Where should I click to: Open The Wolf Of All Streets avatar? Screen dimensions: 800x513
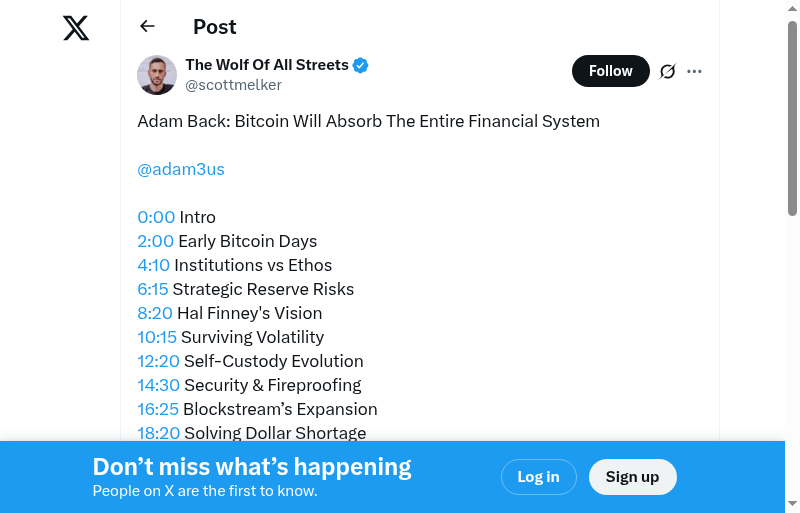click(x=157, y=75)
